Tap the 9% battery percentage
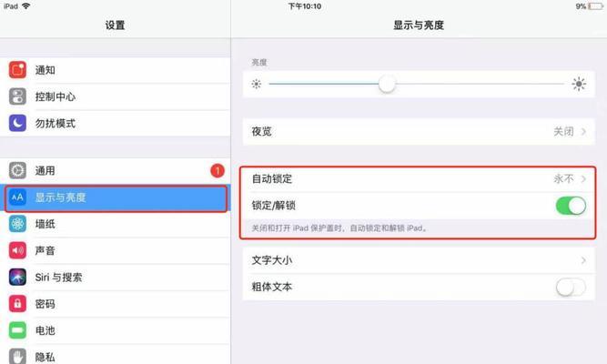 [581, 6]
